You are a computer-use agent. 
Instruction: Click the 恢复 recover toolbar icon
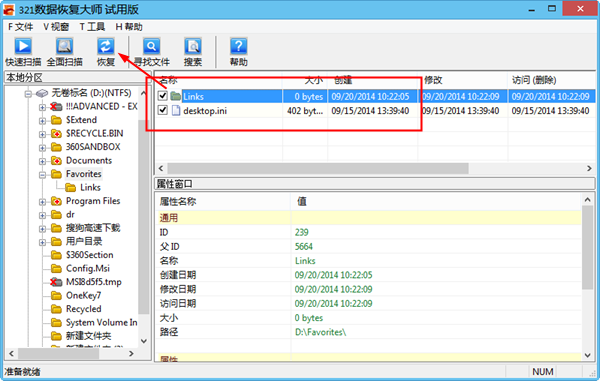[106, 46]
